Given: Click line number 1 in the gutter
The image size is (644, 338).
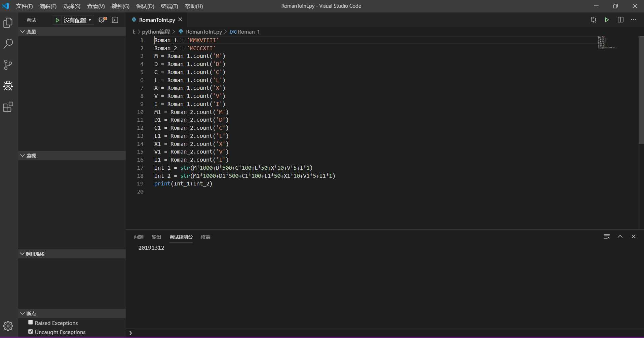Looking at the screenshot, I should (x=142, y=40).
